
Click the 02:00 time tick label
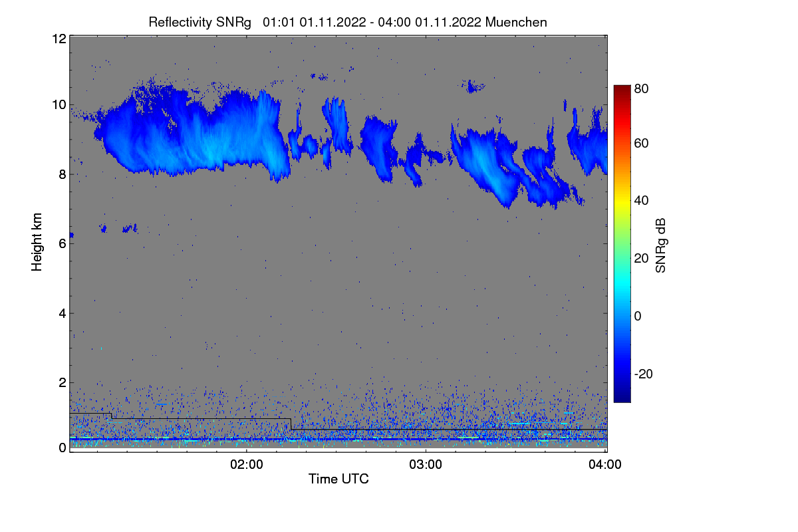pyautogui.click(x=247, y=465)
